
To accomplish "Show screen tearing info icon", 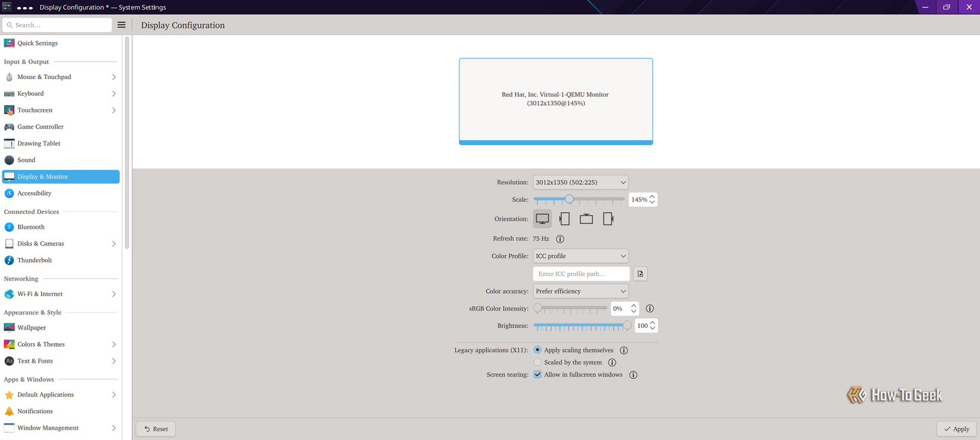I will [x=633, y=375].
